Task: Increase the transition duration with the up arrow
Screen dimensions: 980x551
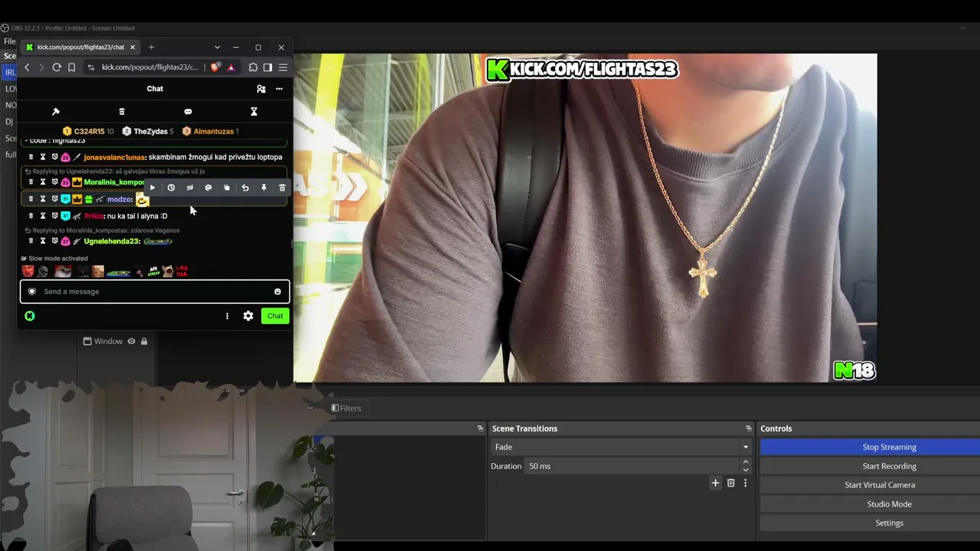Action: coord(746,462)
